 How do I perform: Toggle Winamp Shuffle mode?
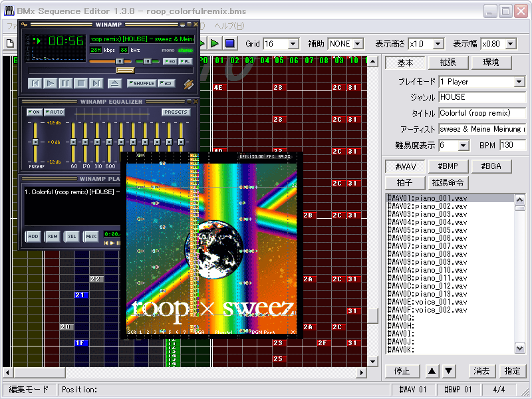[x=141, y=83]
